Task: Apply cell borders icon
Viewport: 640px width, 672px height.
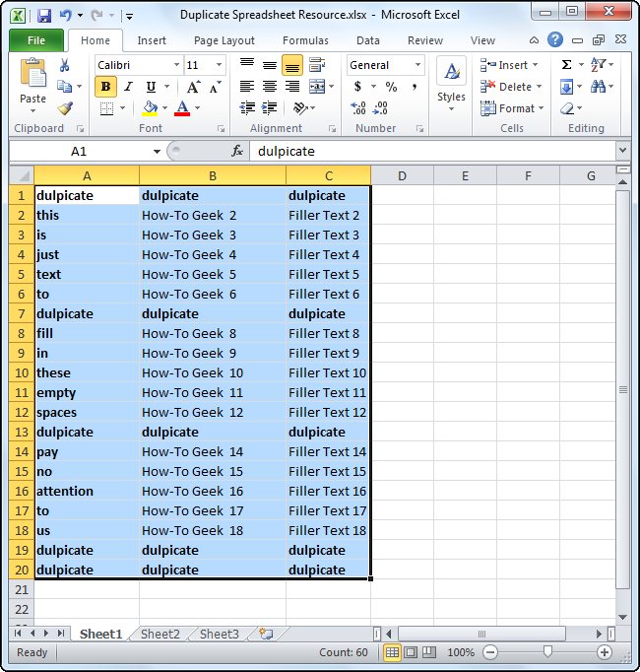Action: [x=106, y=108]
